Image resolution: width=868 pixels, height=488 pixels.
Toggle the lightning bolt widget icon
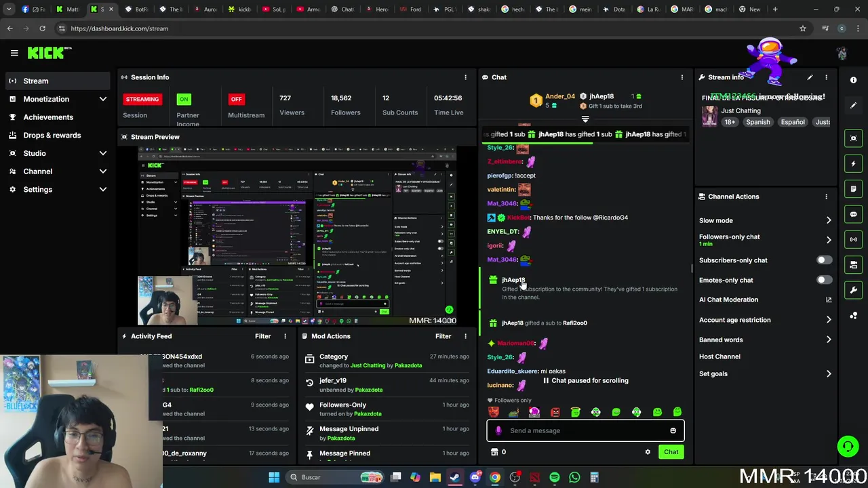point(853,163)
